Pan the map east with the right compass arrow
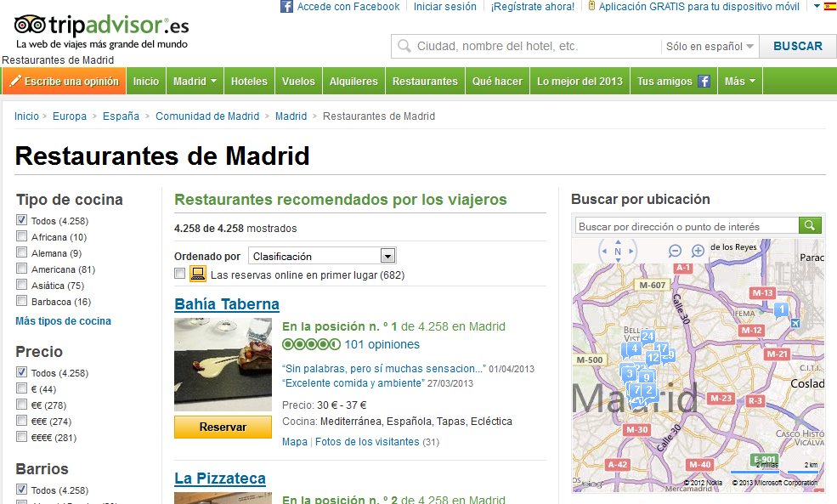837x504 pixels. [x=631, y=251]
